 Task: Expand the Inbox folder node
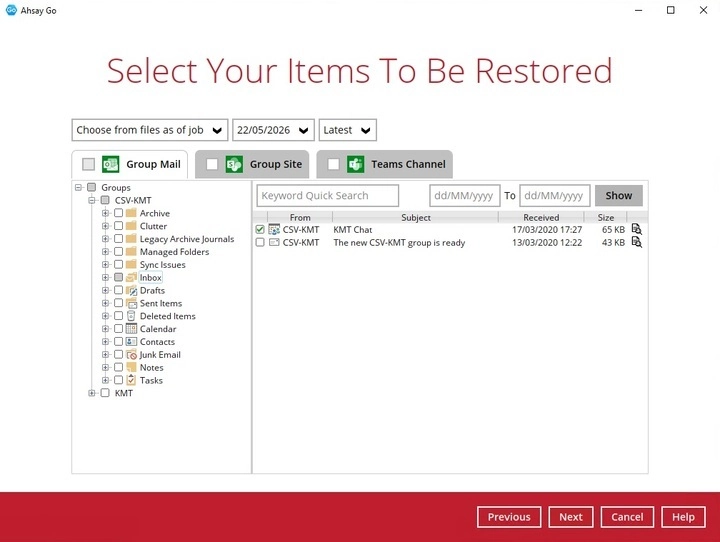point(105,277)
